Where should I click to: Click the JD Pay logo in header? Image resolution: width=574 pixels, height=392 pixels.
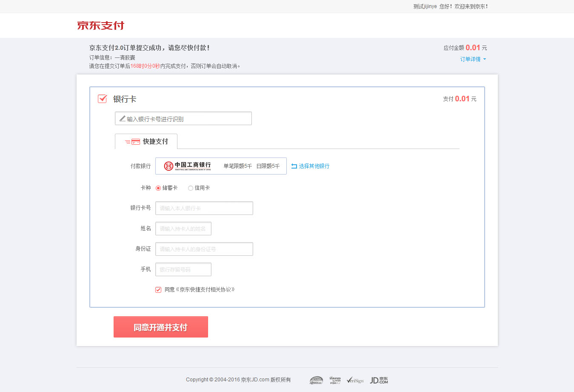100,26
